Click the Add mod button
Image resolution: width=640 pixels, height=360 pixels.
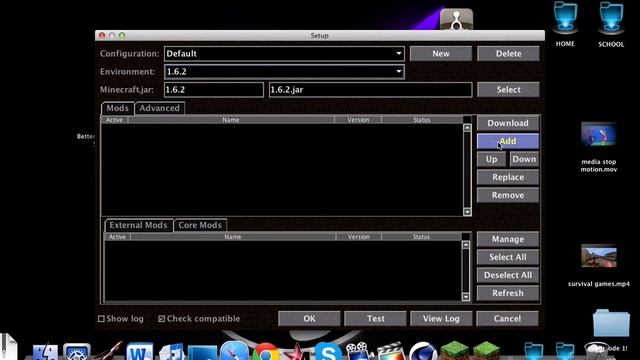point(508,141)
